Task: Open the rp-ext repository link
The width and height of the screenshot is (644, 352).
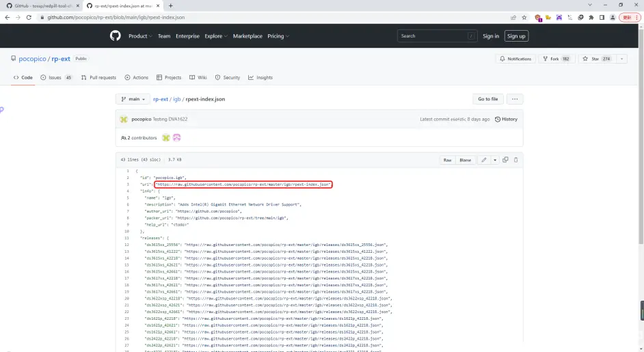Action: (x=61, y=59)
